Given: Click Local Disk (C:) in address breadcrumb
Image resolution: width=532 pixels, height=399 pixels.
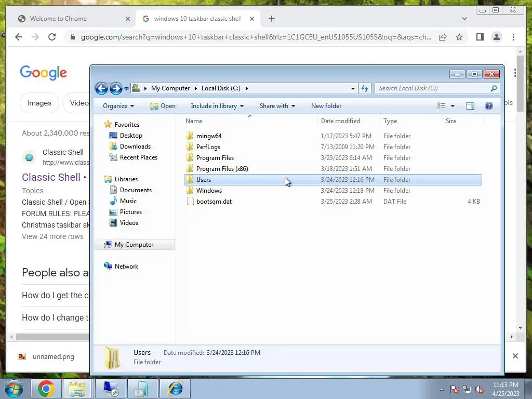Looking at the screenshot, I should [221, 88].
